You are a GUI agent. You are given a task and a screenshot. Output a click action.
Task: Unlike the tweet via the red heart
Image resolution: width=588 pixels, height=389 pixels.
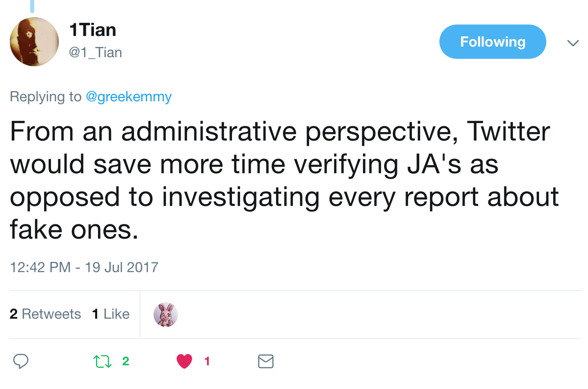click(184, 361)
